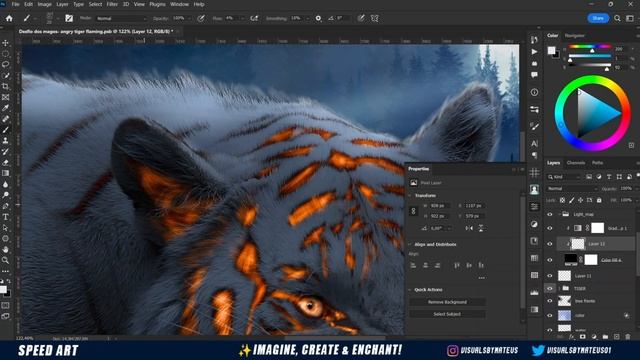
Task: Select the Move tool
Action: pyautogui.click(x=5, y=43)
